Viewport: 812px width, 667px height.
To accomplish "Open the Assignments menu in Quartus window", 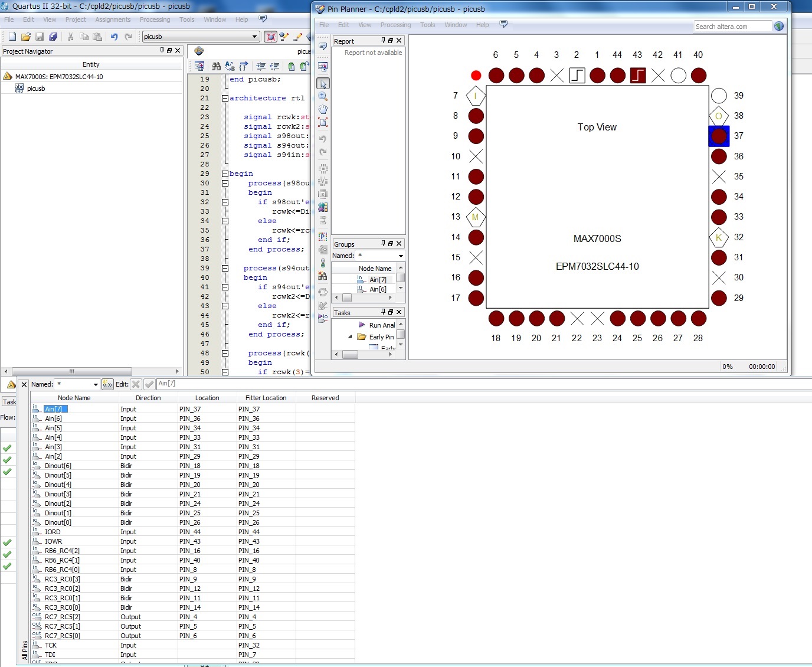I will pos(113,19).
